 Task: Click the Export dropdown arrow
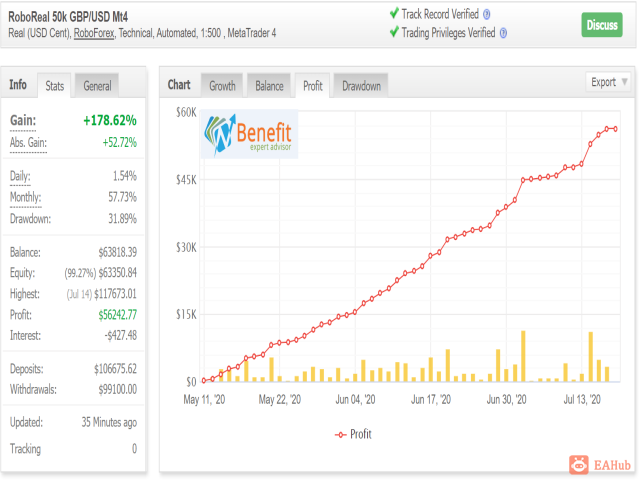[x=624, y=82]
